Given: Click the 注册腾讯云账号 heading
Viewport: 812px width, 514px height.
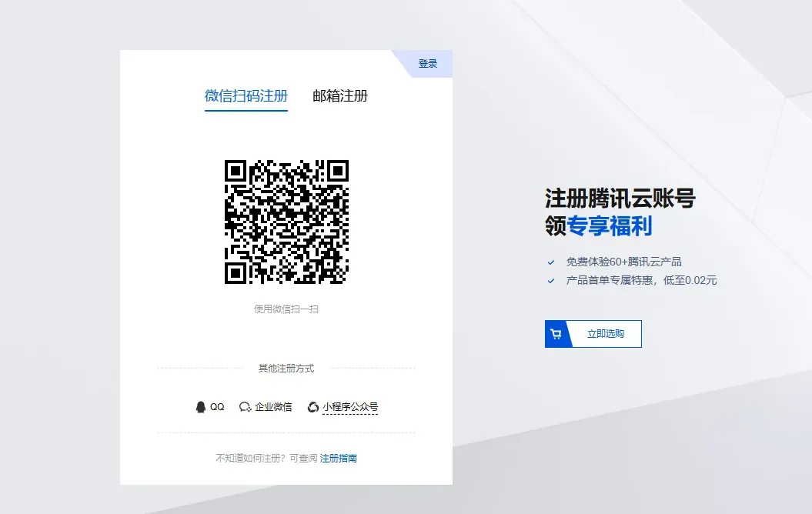Looking at the screenshot, I should (x=620, y=199).
